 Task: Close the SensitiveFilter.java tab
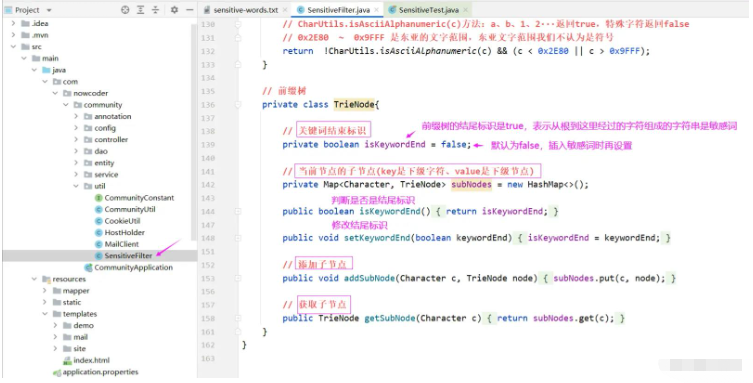pyautogui.click(x=376, y=10)
